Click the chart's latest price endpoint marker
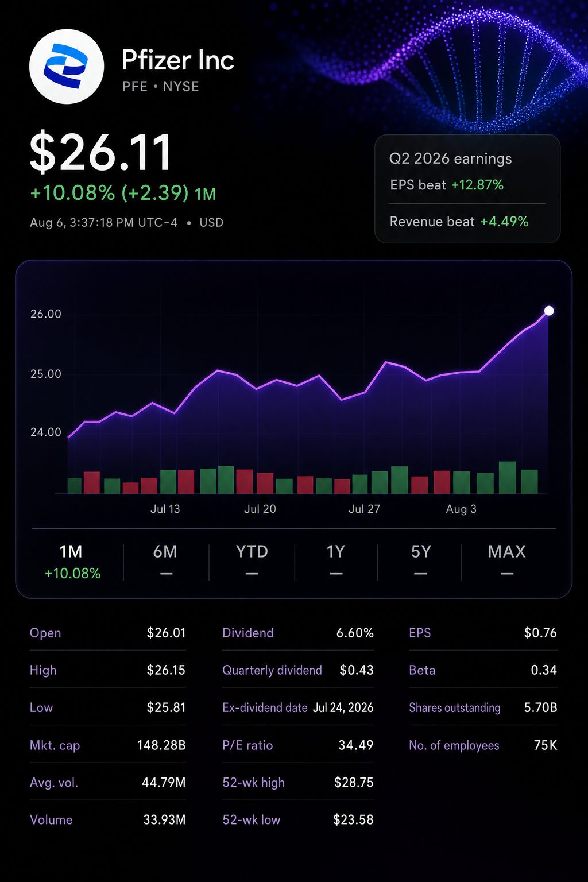 pyautogui.click(x=549, y=311)
